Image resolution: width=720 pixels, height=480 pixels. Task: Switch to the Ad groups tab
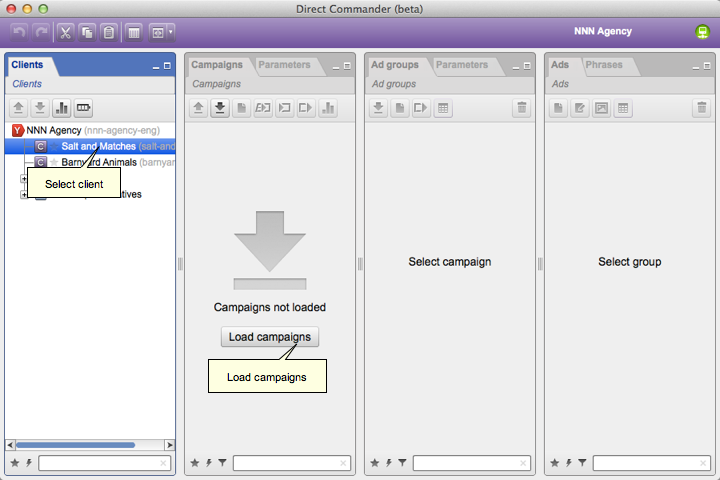395,65
